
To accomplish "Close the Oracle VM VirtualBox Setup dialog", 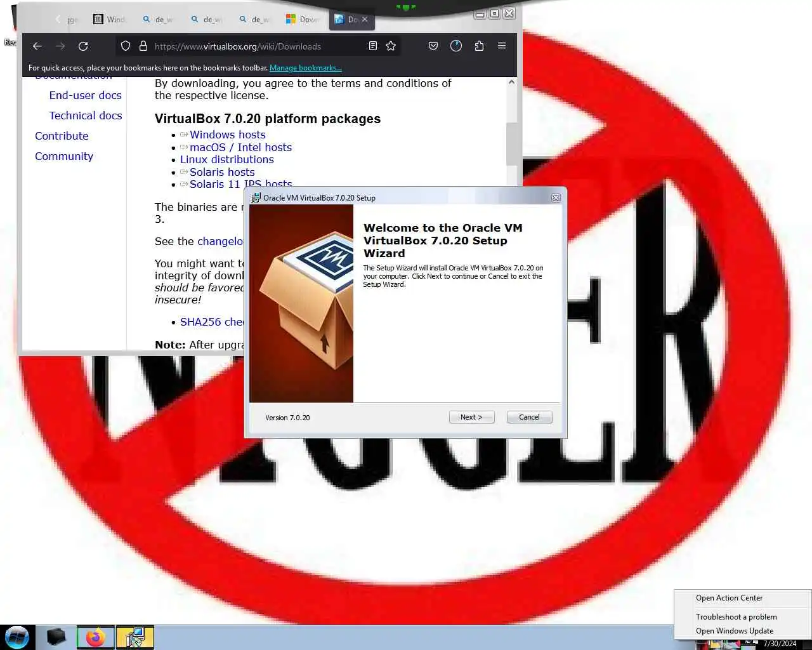I will click(556, 197).
